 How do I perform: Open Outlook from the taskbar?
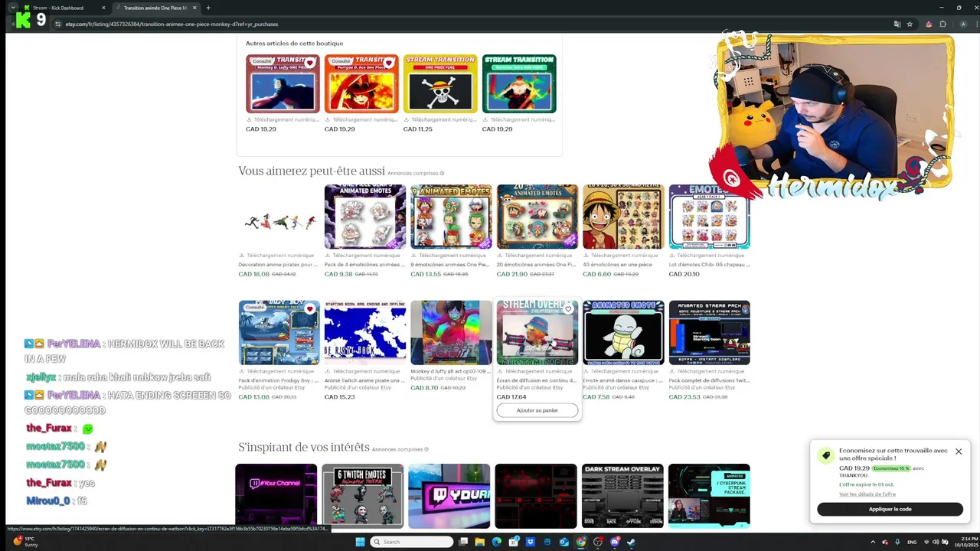coord(563,542)
